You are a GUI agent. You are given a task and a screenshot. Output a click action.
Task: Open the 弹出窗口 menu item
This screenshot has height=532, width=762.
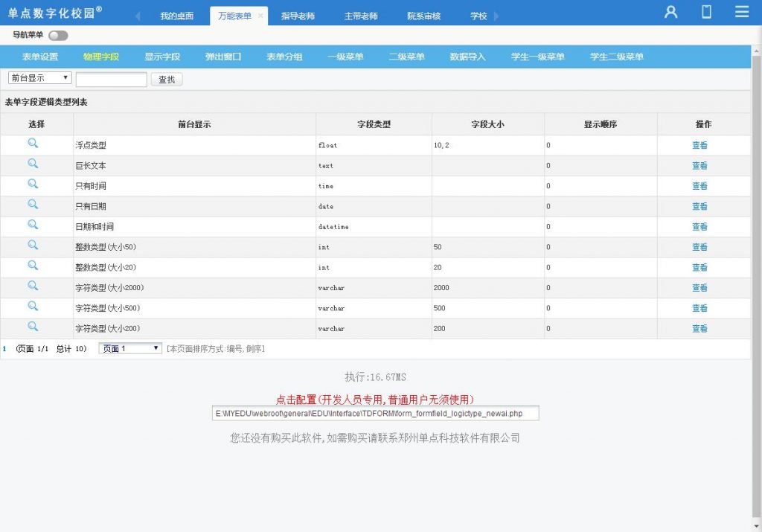(223, 57)
